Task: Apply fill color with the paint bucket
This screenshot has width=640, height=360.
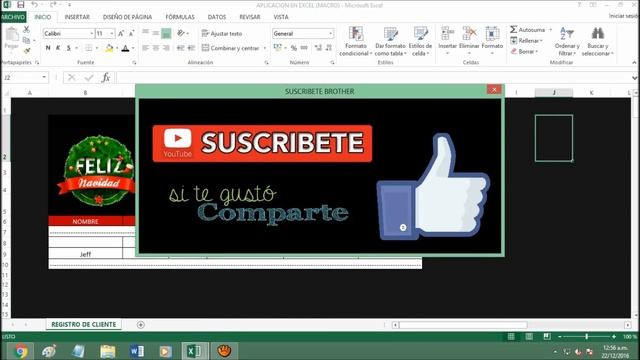Action: point(109,48)
